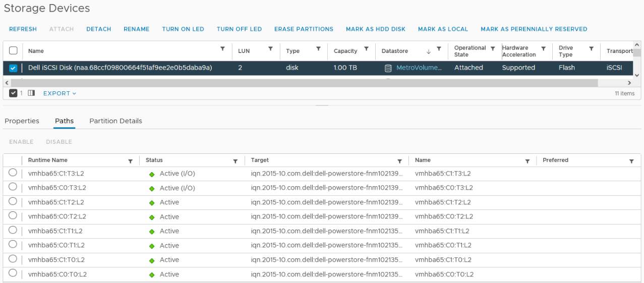Viewport: 644px width, 283px height.
Task: Open filter on Runtime Name column
Action: tap(130, 161)
